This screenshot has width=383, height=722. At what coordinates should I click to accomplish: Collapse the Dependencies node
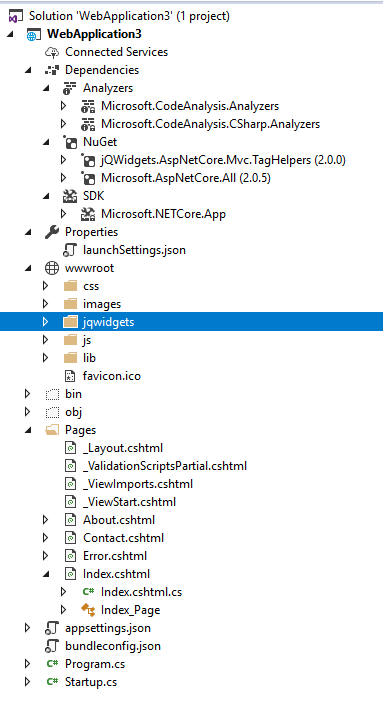pos(29,70)
